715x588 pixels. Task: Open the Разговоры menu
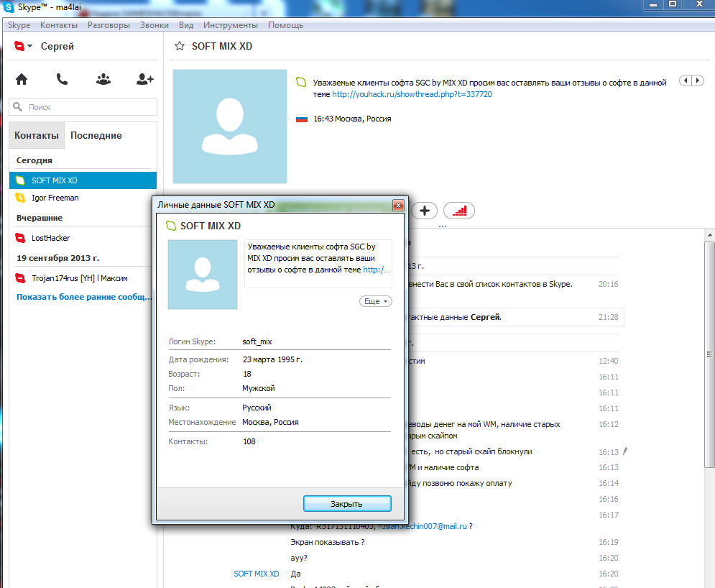109,25
